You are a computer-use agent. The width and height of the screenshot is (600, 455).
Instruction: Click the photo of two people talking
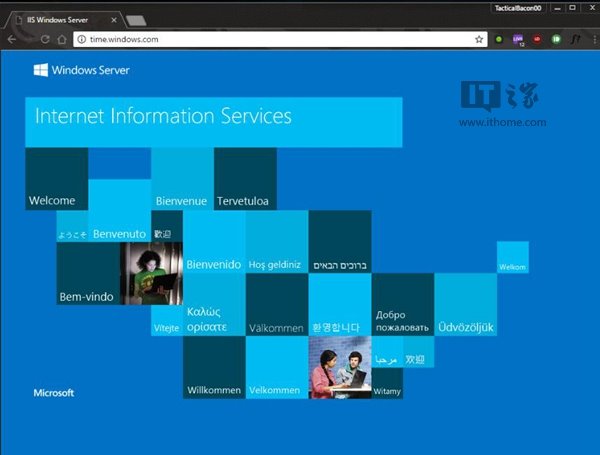(x=340, y=367)
